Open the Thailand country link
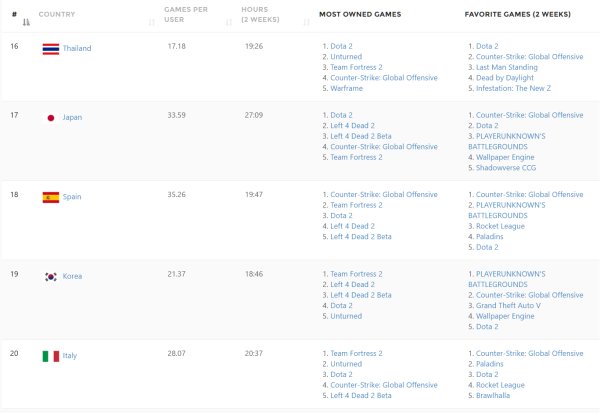The width and height of the screenshot is (600, 413). pos(77,48)
